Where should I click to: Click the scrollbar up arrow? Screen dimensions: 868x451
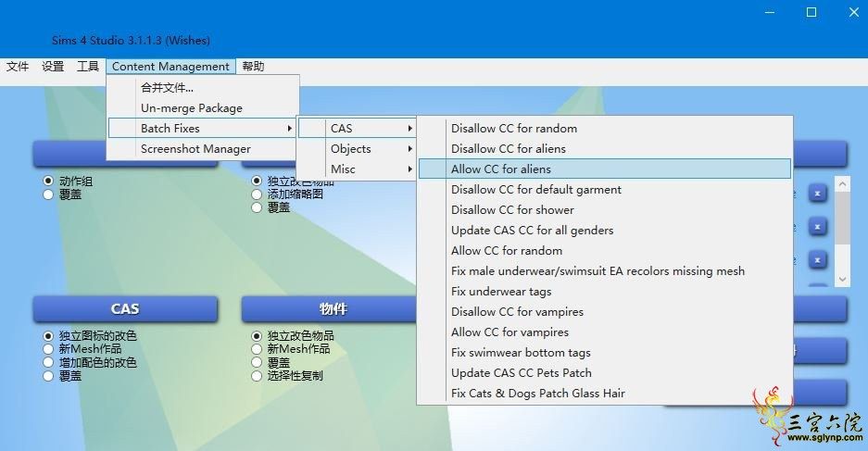click(843, 183)
